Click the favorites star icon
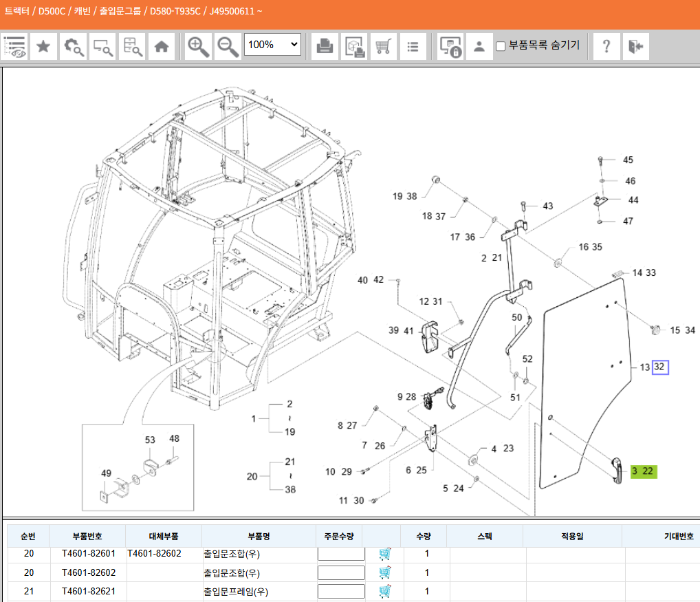 pyautogui.click(x=43, y=46)
